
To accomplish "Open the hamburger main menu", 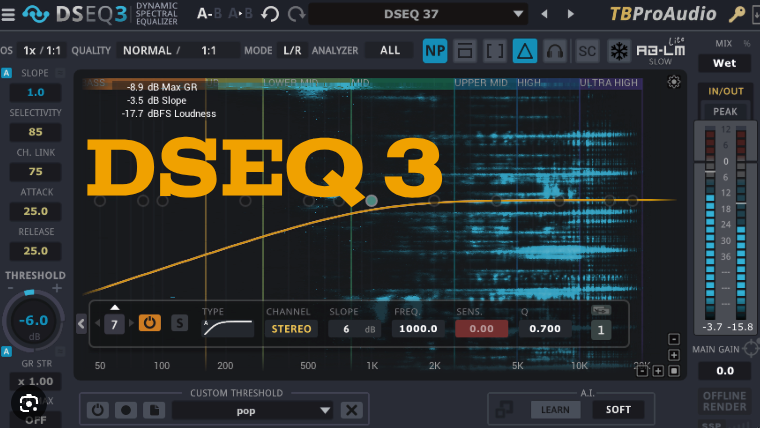I will pos(8,14).
